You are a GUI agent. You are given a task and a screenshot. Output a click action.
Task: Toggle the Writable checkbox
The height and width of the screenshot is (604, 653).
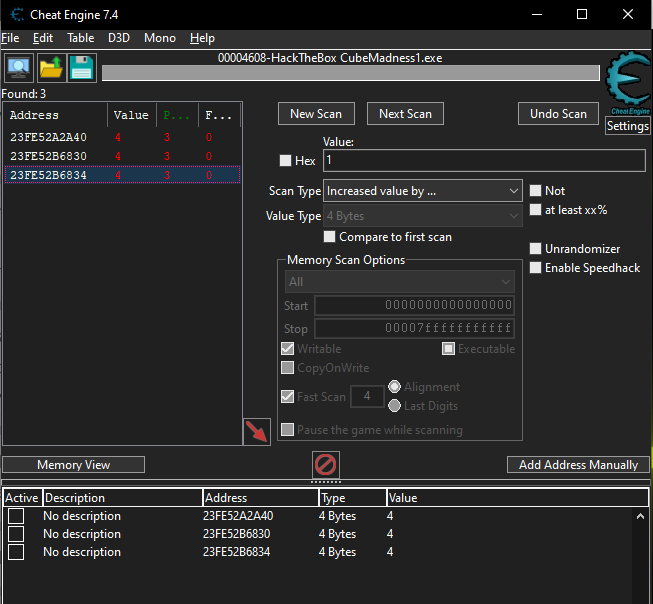[x=287, y=349]
